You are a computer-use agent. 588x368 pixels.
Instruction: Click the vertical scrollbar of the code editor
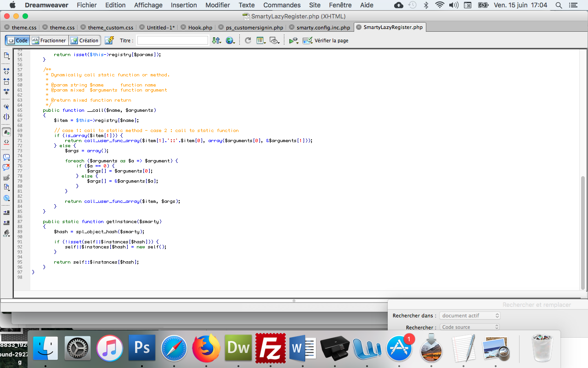pyautogui.click(x=583, y=169)
